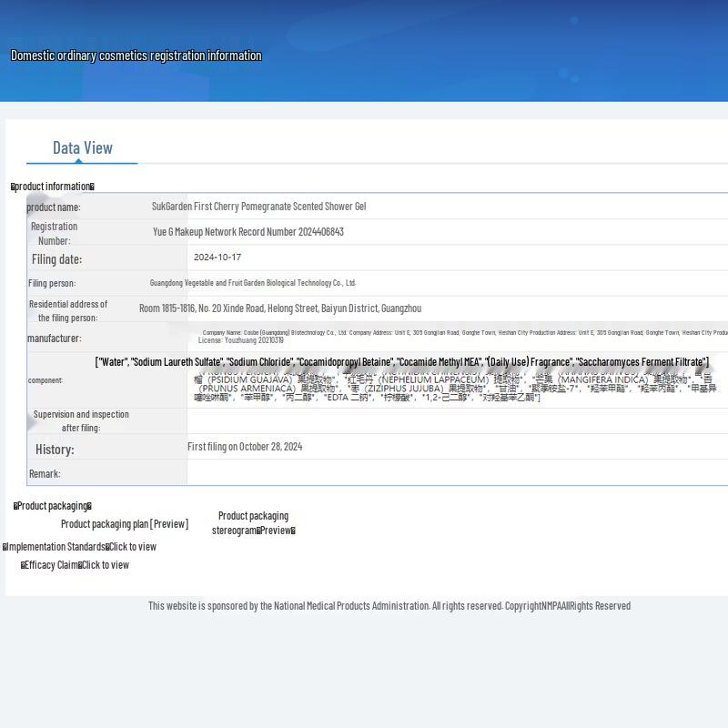The width and height of the screenshot is (728, 728).
Task: Click the residential address Room 1815-1816 text
Action: coord(279,308)
